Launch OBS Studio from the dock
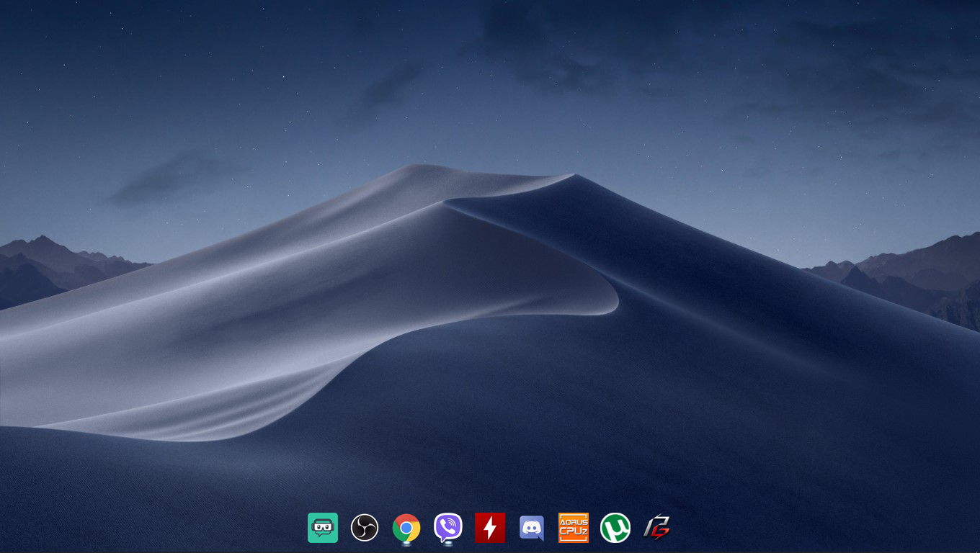The height and width of the screenshot is (553, 980). click(364, 528)
